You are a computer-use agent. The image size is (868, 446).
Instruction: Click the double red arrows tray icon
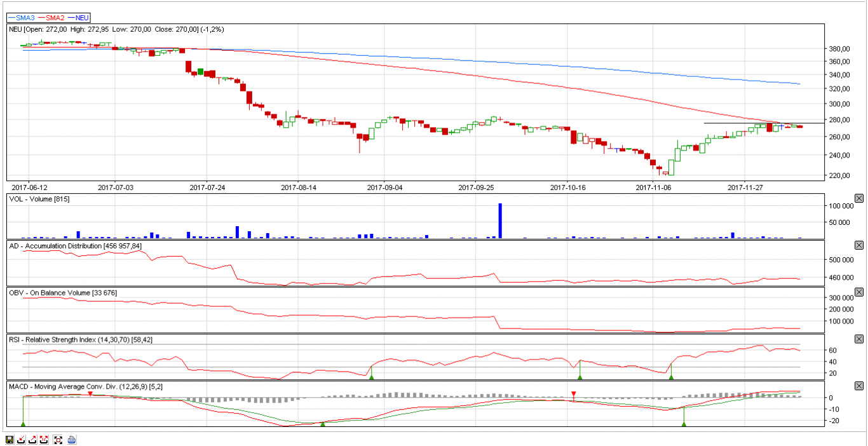point(44,439)
